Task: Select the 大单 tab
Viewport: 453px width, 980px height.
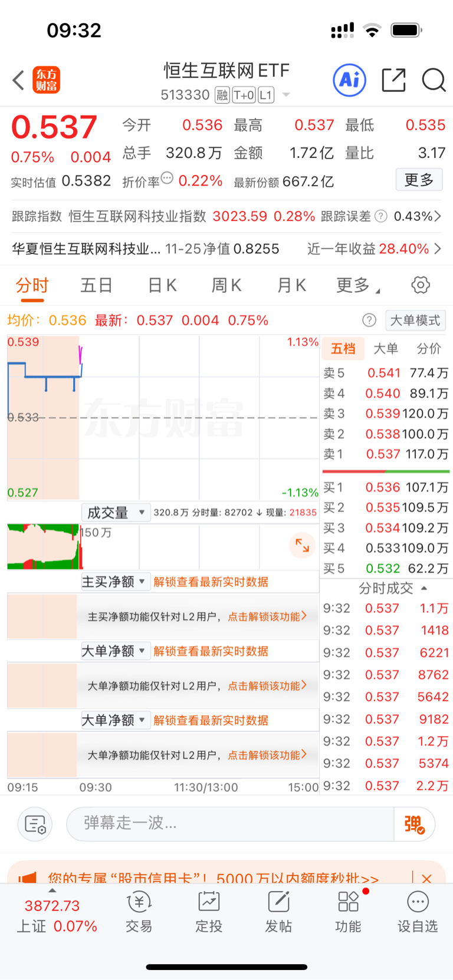Action: pyautogui.click(x=386, y=349)
